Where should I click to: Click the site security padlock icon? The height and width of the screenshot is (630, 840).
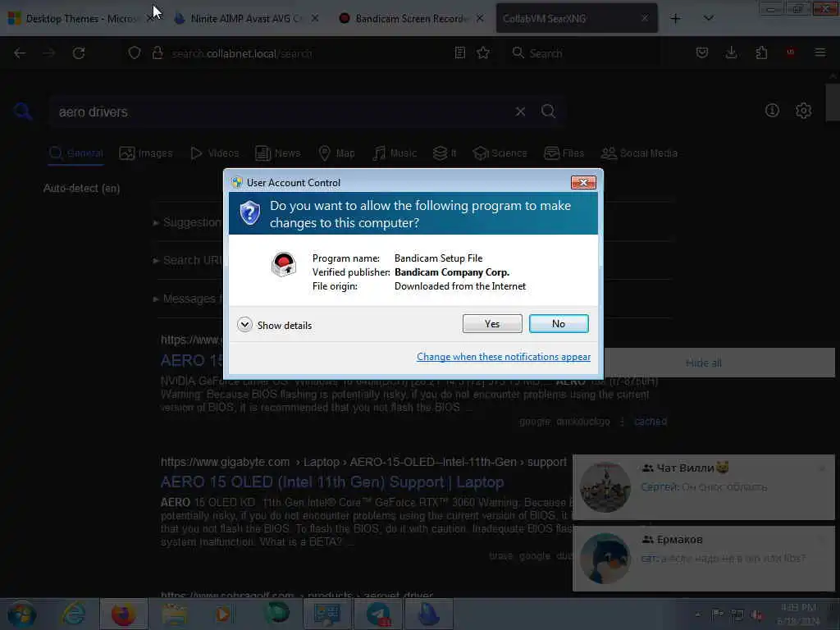click(157, 53)
